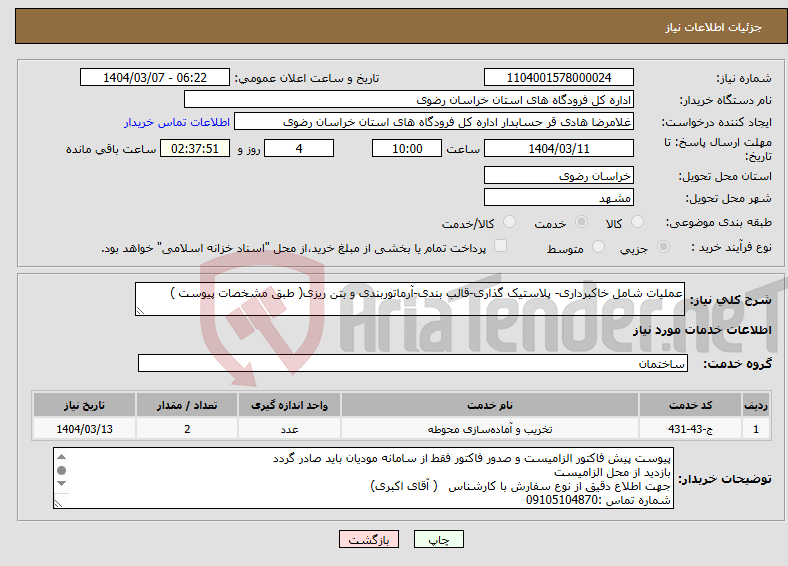
Task: Click service name cell تخریب و آماده‌سازی محوطه
Action: coord(489,429)
